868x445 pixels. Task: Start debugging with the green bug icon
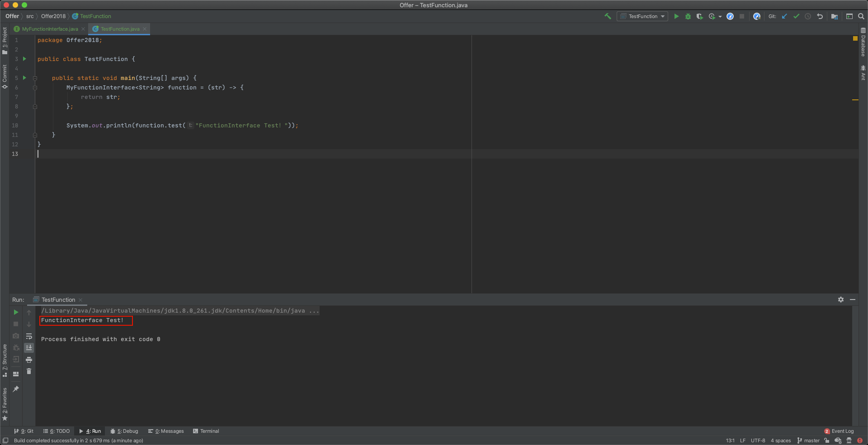pyautogui.click(x=688, y=16)
